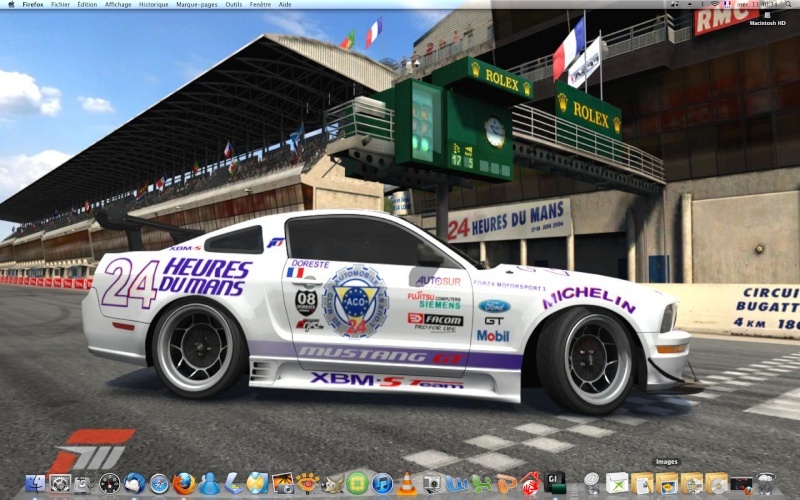This screenshot has width=800, height=500.
Task: Open Safari compass icon in dock
Action: point(159,483)
